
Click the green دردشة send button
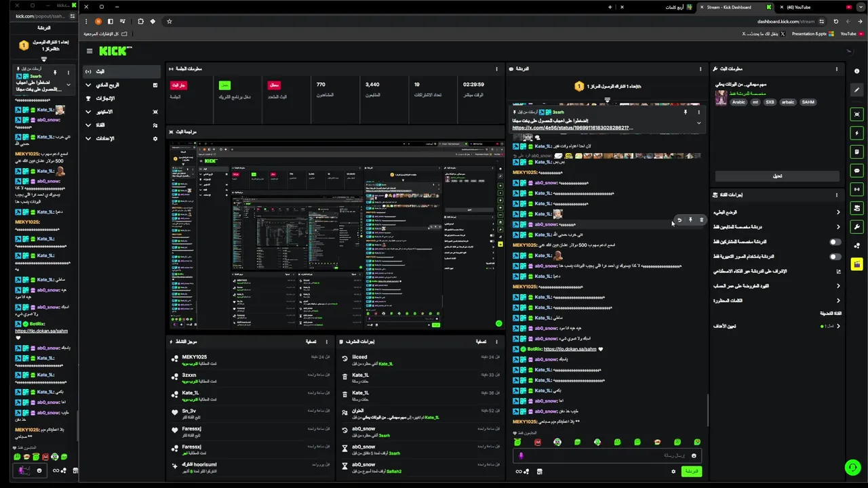[x=691, y=471]
